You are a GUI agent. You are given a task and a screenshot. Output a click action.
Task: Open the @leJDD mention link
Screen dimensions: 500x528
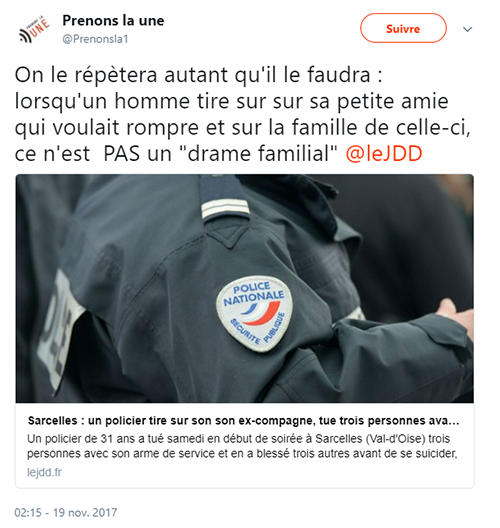[384, 154]
